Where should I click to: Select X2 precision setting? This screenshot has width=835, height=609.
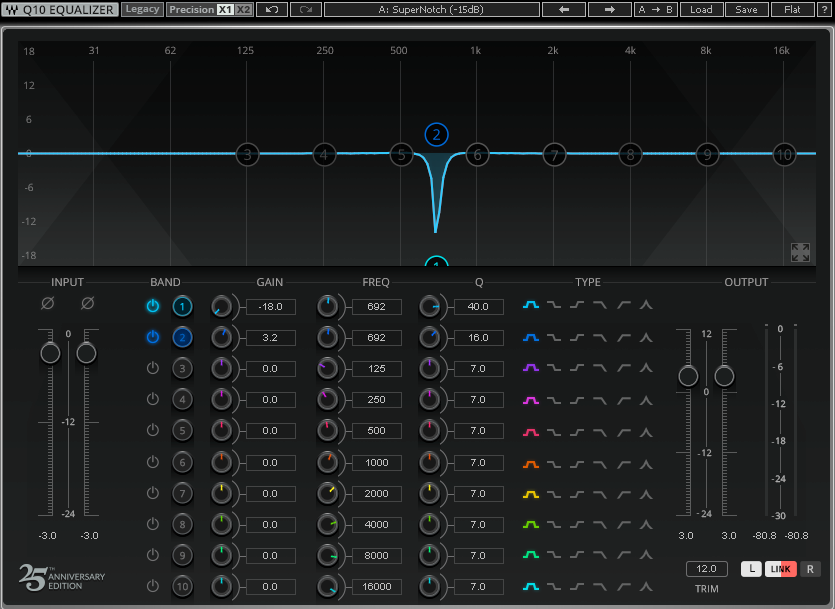tap(243, 10)
